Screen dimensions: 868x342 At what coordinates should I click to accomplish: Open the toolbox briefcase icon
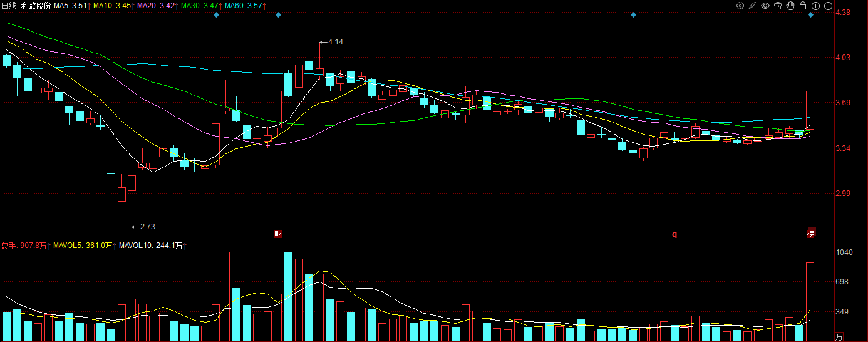coord(778,6)
